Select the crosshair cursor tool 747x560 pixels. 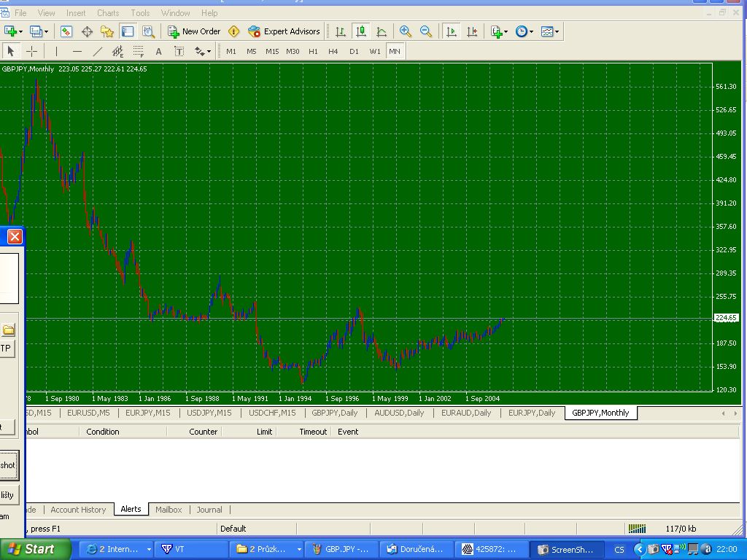[x=32, y=51]
